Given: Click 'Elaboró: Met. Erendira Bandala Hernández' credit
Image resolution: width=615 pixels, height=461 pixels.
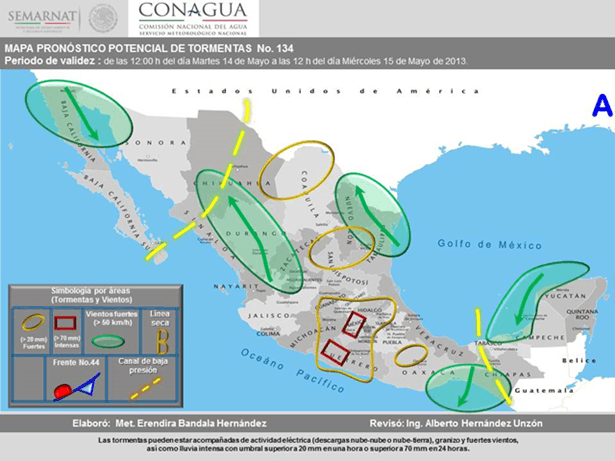Looking at the screenshot, I should click(169, 423).
